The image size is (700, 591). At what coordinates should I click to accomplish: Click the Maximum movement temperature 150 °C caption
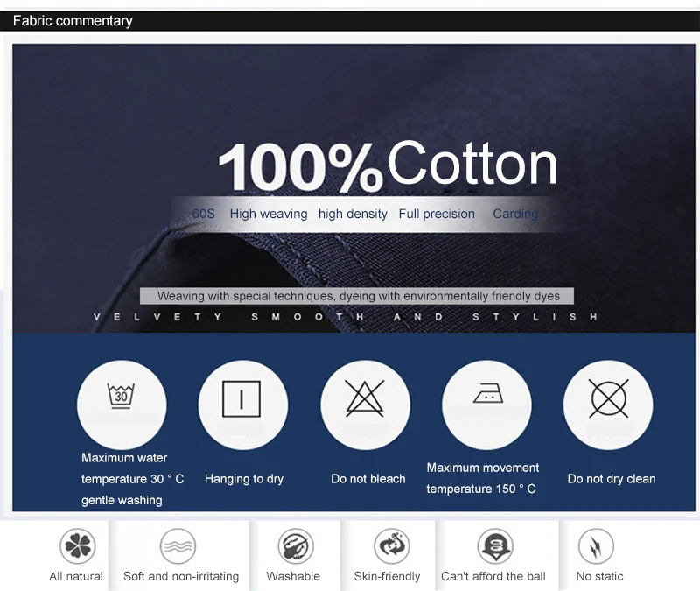[483, 478]
